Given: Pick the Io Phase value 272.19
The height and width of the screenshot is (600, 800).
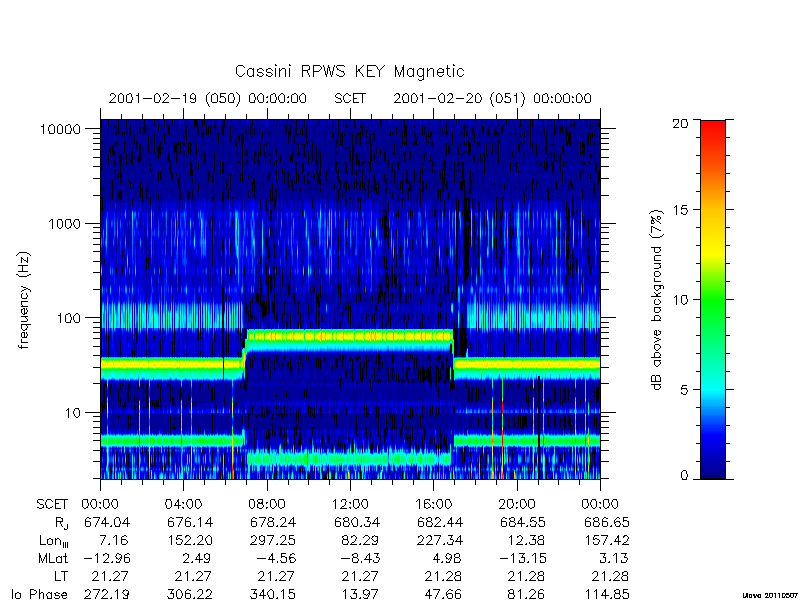Looking at the screenshot, I should pos(107,594).
